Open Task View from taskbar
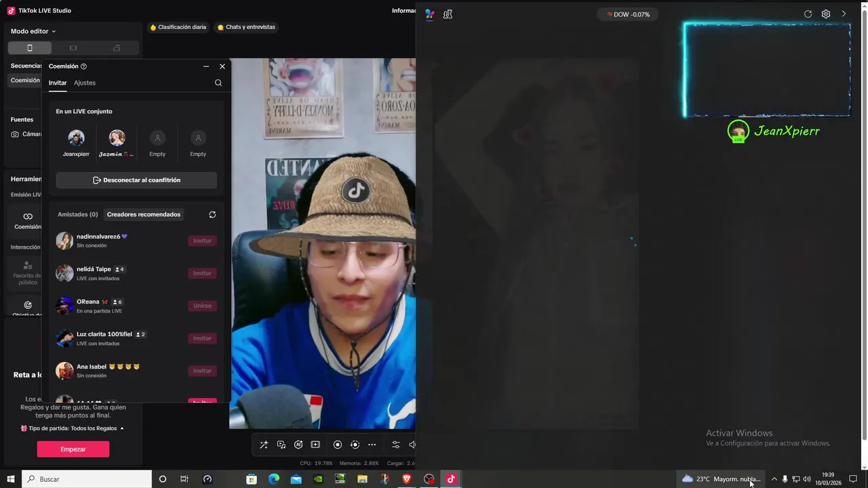This screenshot has height=488, width=868. [184, 479]
